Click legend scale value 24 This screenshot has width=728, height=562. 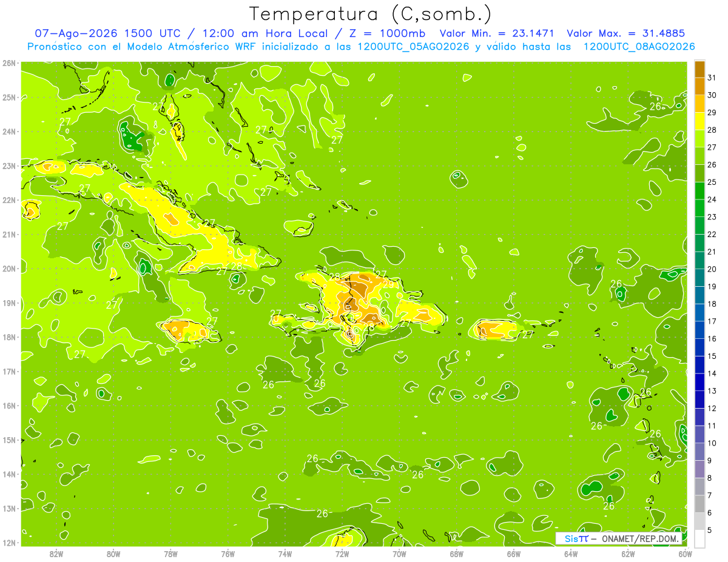click(712, 199)
